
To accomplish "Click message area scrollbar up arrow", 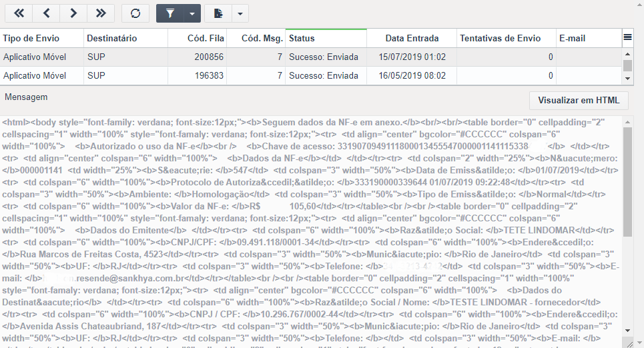I will click(627, 122).
